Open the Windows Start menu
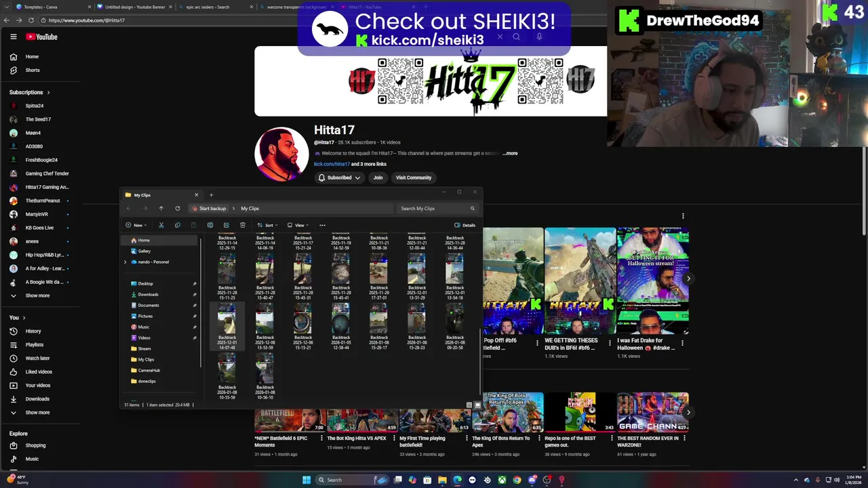 (x=307, y=480)
